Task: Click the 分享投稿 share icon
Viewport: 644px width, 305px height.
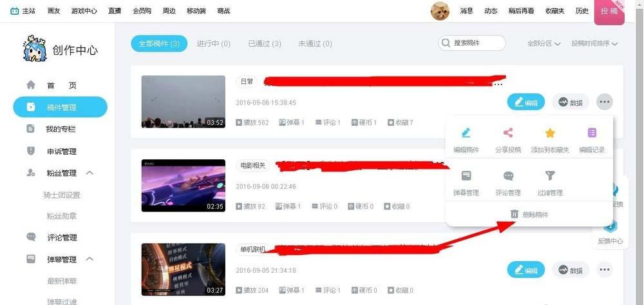Action: point(508,133)
